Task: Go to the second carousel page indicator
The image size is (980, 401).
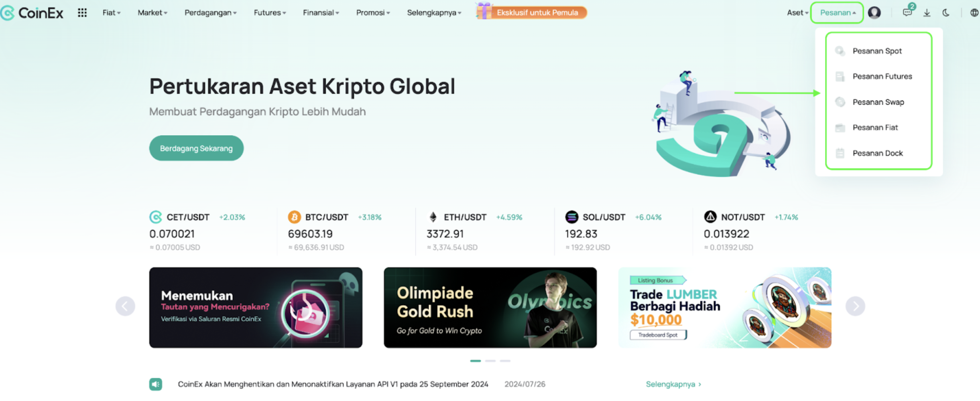Action: [x=490, y=361]
